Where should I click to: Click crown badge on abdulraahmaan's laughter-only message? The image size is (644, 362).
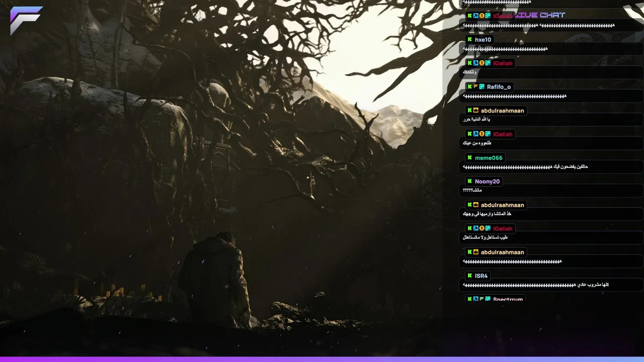tap(476, 252)
